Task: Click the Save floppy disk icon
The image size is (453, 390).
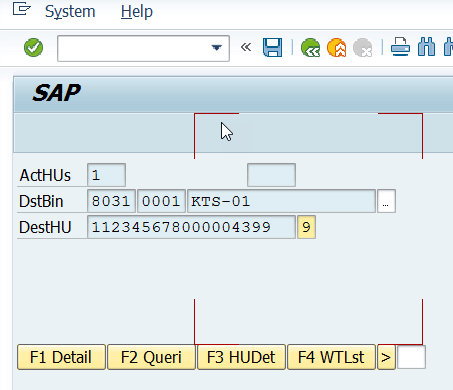Action: tap(272, 47)
